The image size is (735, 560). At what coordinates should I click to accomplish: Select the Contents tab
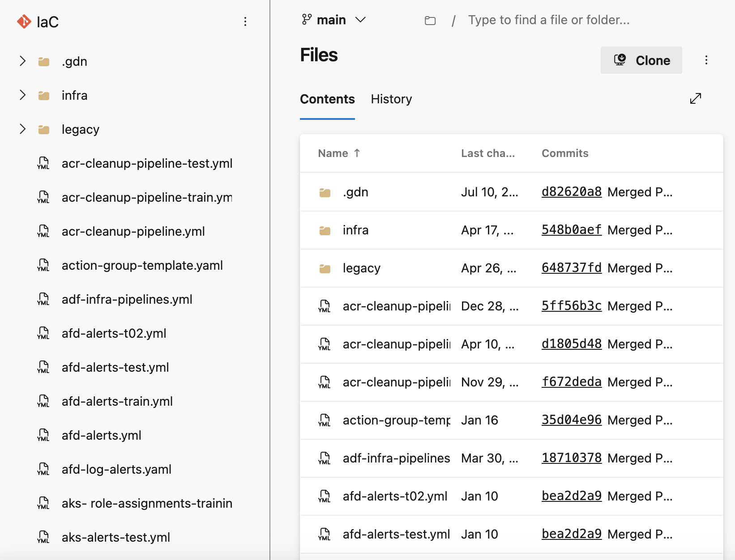(327, 99)
